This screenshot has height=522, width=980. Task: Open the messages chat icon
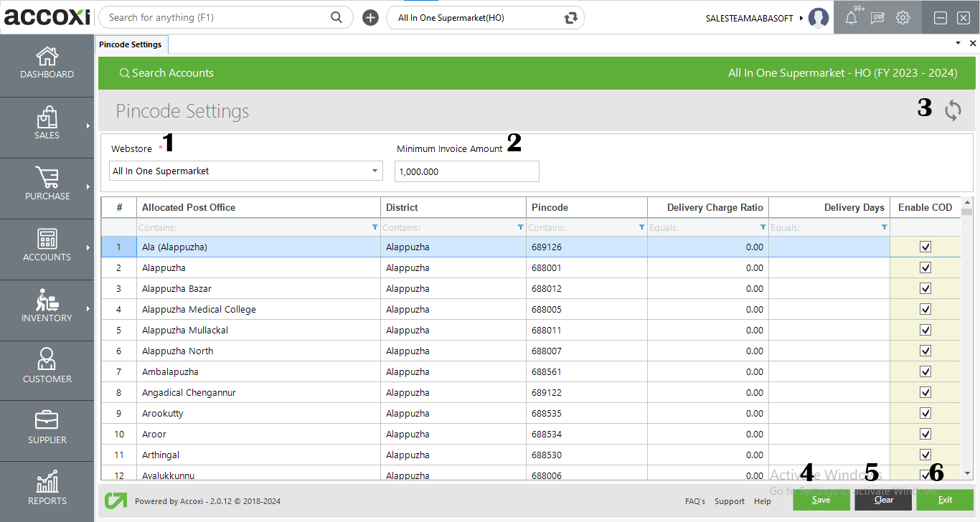[877, 18]
